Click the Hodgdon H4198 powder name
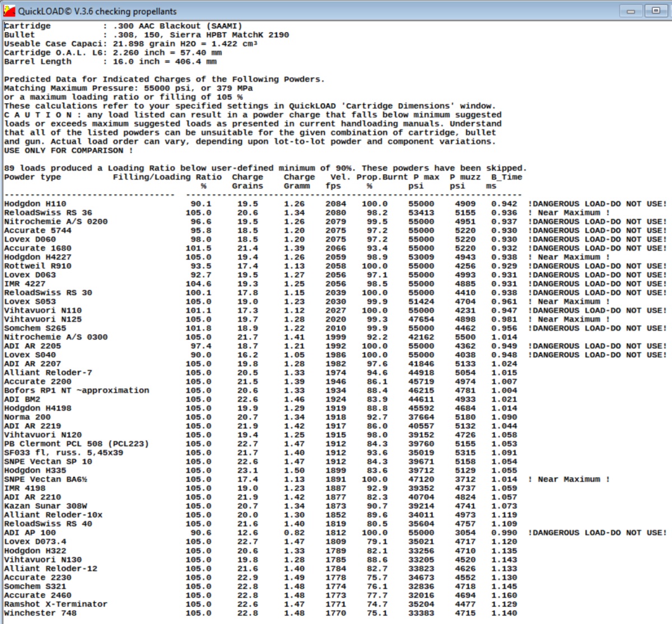Viewport: 672px width, 624px height. [38, 408]
